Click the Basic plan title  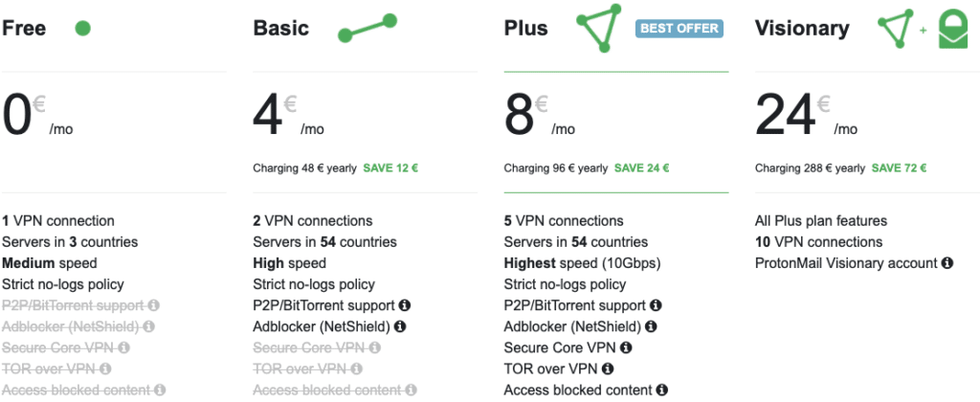click(x=281, y=28)
